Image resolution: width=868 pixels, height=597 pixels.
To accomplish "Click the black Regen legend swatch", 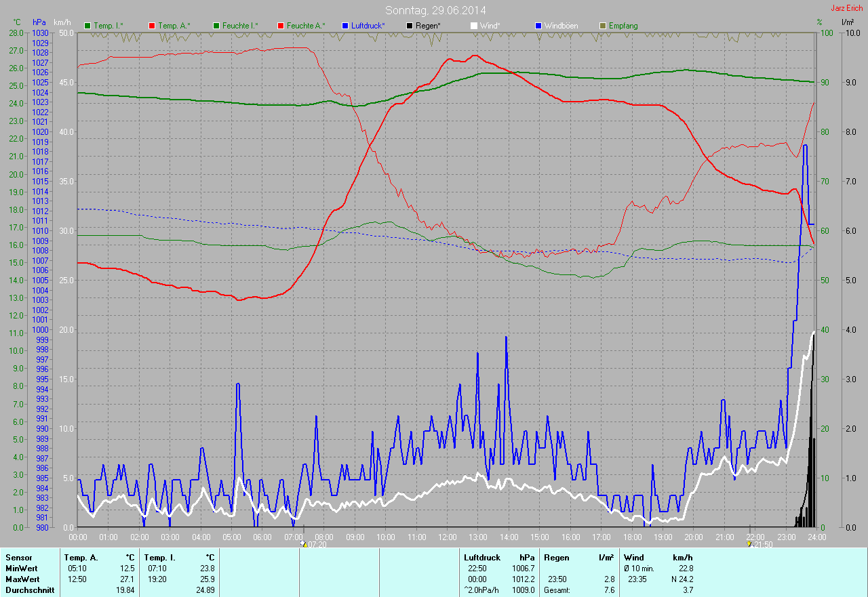I will [x=410, y=26].
